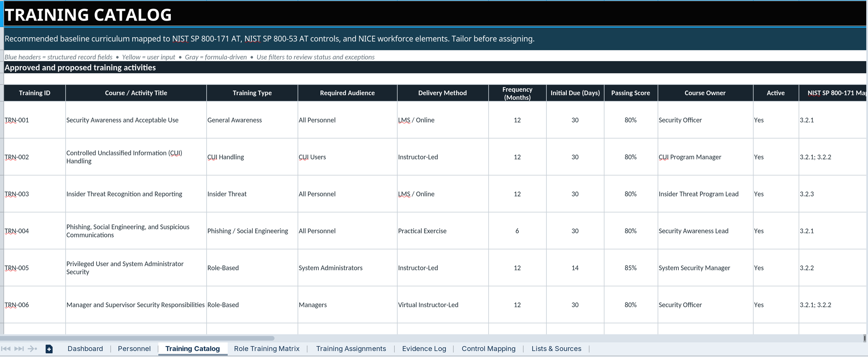The height and width of the screenshot is (357, 868).
Task: Select Insider Threat Recognition and Reporting
Action: coord(136,194)
